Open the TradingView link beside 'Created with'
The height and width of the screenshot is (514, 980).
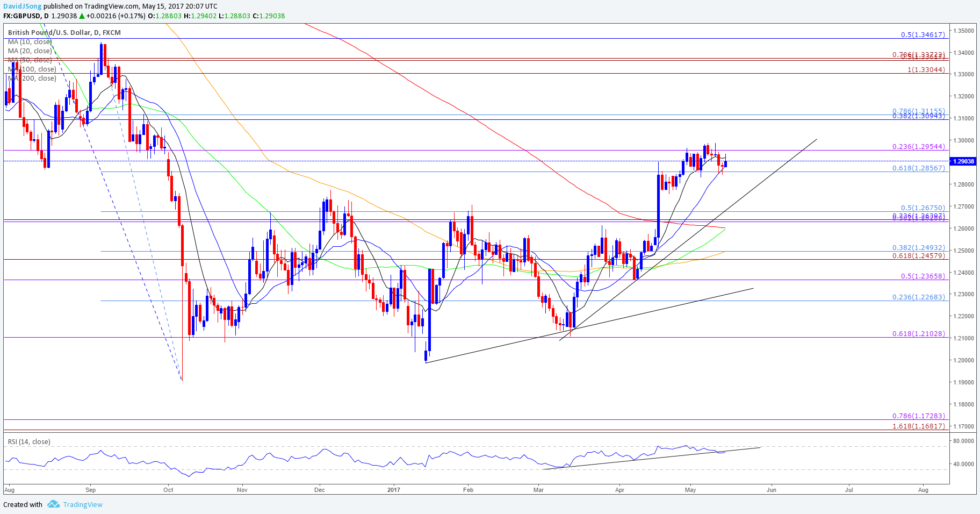83,504
